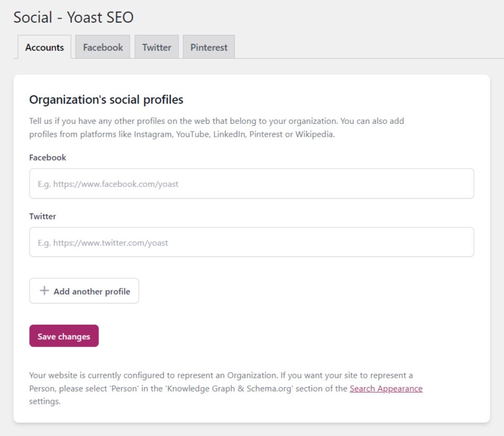
Task: Go to the Pinterest tab
Action: pos(209,47)
